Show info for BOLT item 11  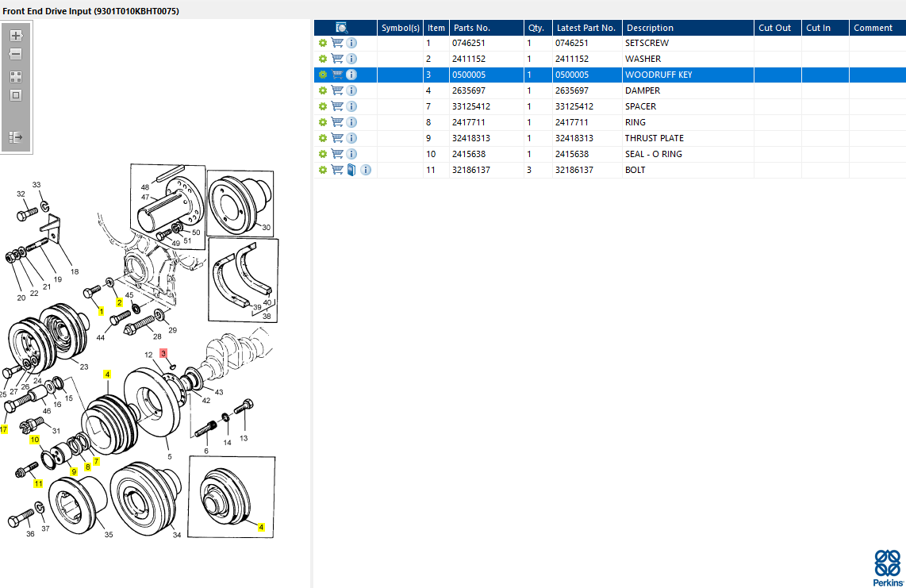(x=366, y=170)
